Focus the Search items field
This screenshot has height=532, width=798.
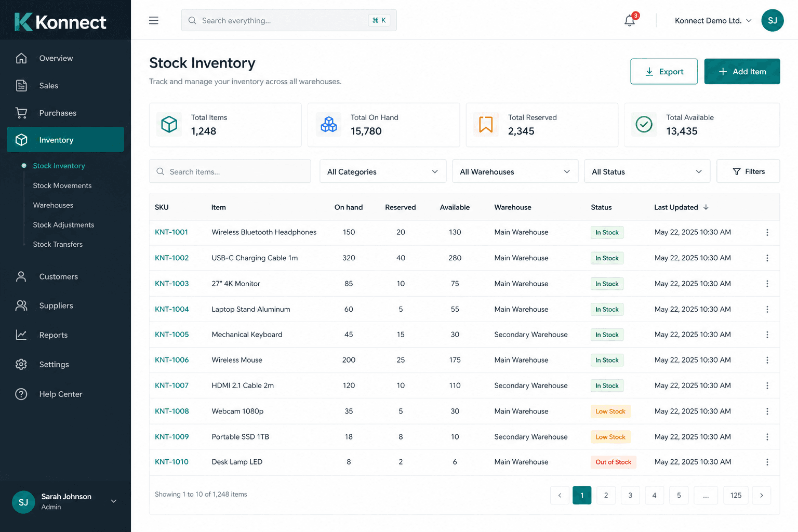[x=230, y=171]
